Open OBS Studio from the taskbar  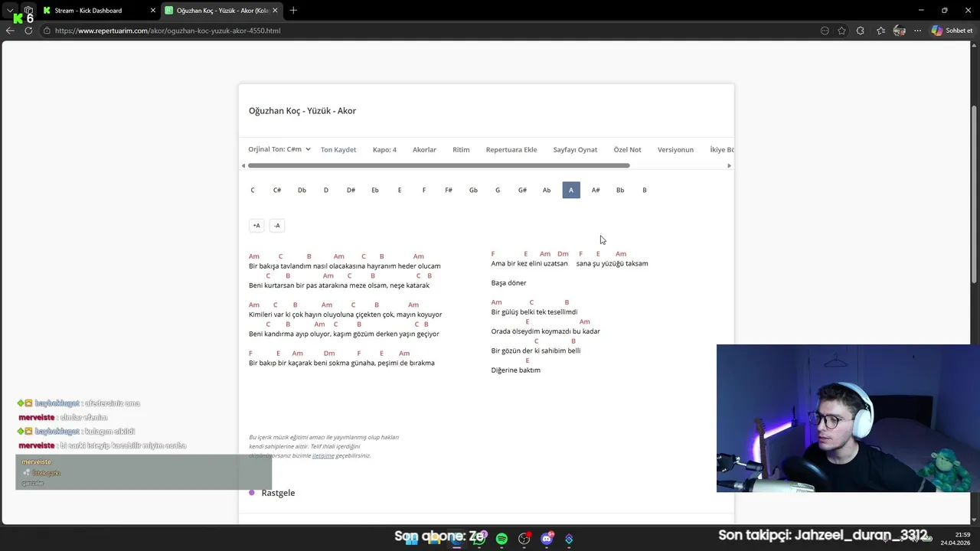[524, 539]
